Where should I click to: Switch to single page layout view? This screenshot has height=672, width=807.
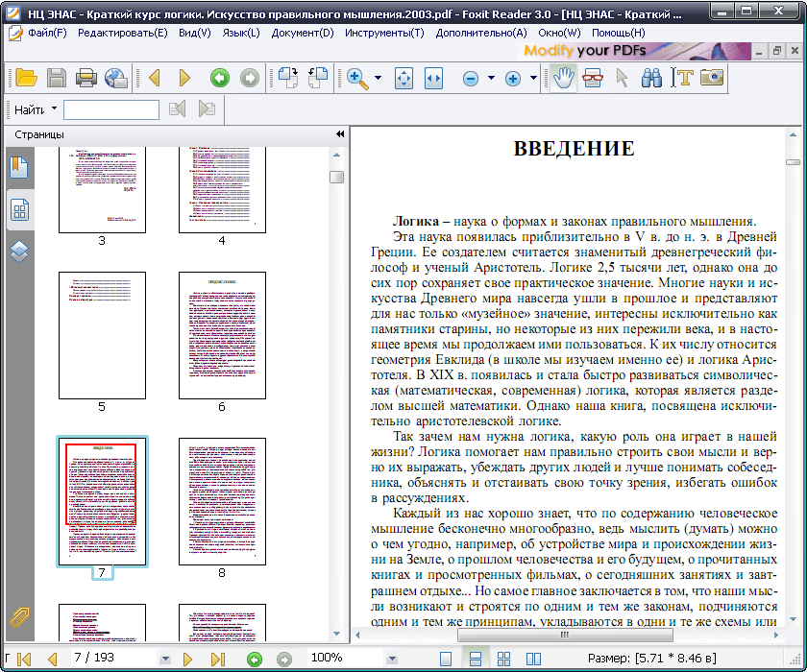coord(446,659)
